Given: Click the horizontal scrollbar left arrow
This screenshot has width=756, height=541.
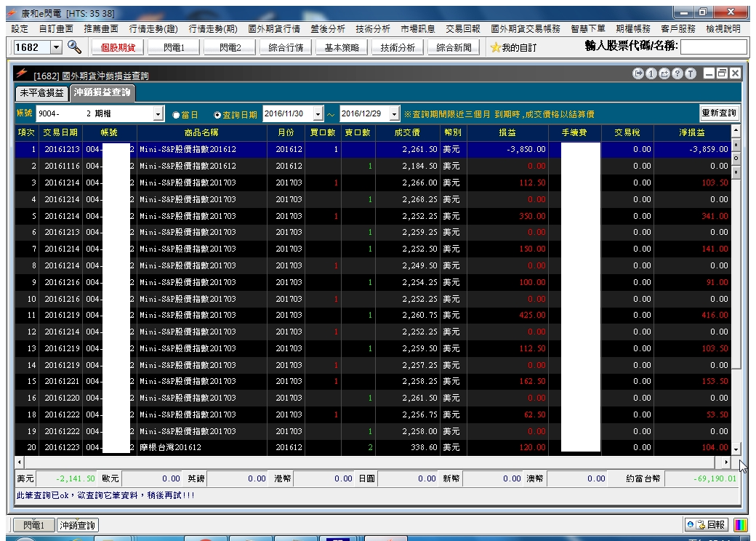Looking at the screenshot, I should click(x=20, y=462).
